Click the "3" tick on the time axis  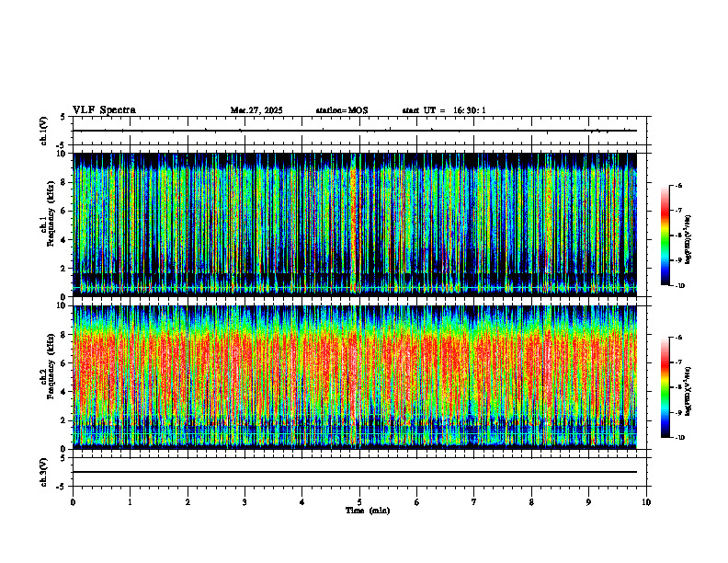tap(245, 502)
